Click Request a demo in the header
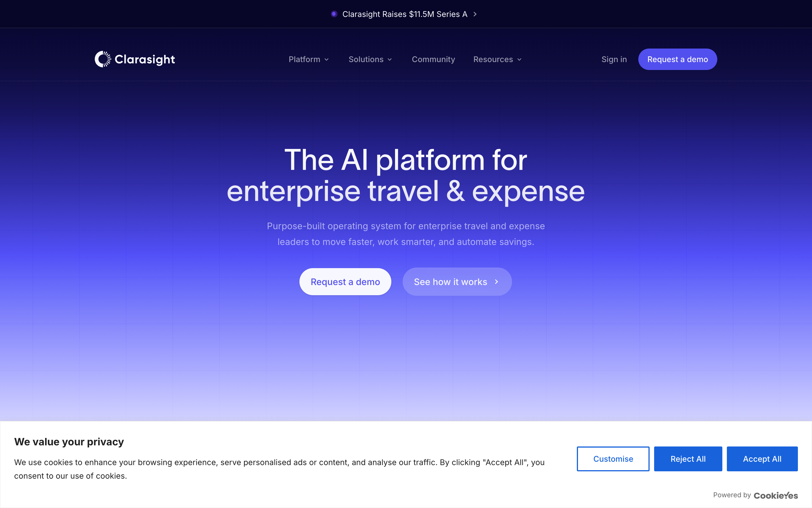Screen dimensions: 812x508 (678, 59)
